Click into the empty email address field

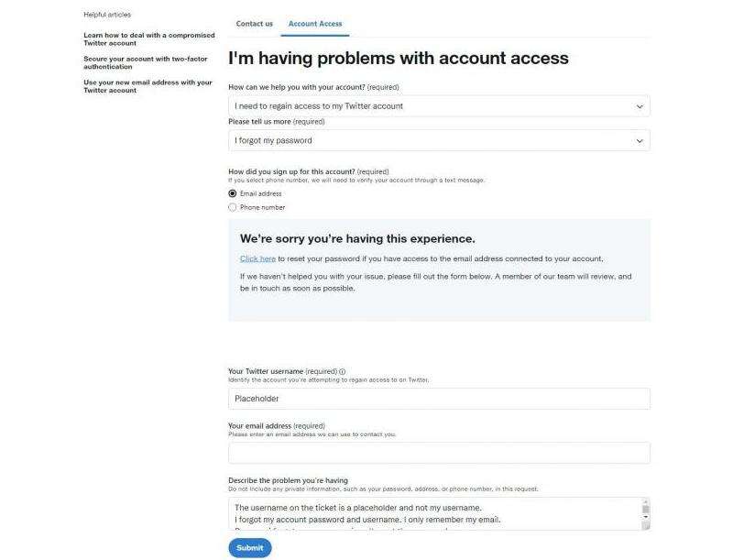point(438,453)
